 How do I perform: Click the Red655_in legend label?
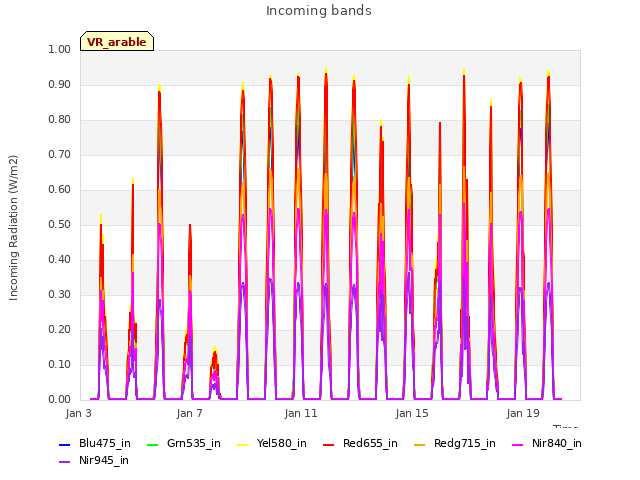(370, 443)
